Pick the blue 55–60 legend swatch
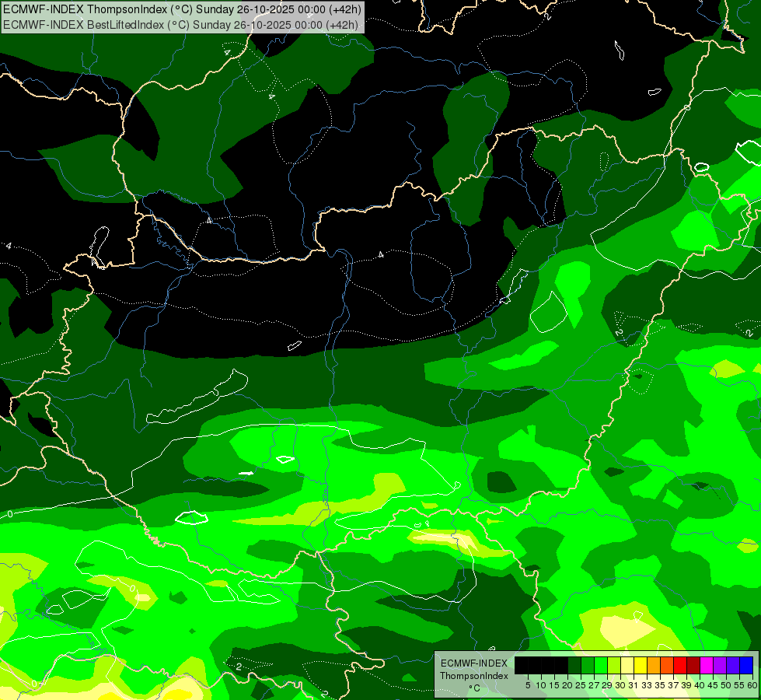 (746, 665)
